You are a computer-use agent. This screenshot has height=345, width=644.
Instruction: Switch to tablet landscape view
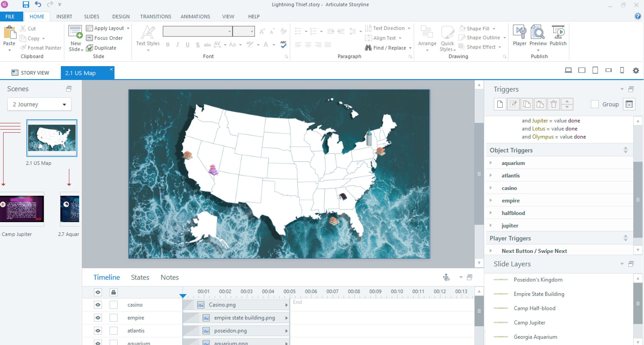click(582, 70)
